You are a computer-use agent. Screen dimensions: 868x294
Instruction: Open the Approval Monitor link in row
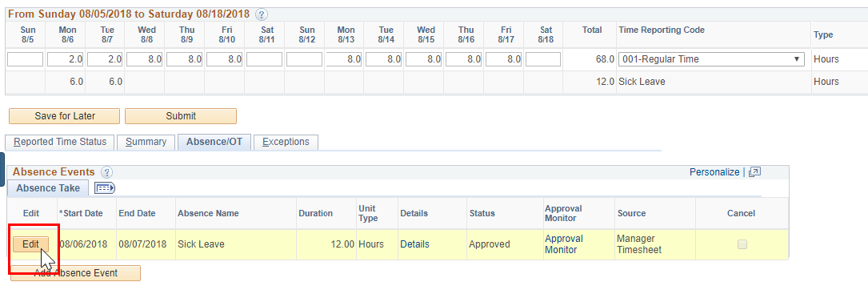tap(563, 244)
